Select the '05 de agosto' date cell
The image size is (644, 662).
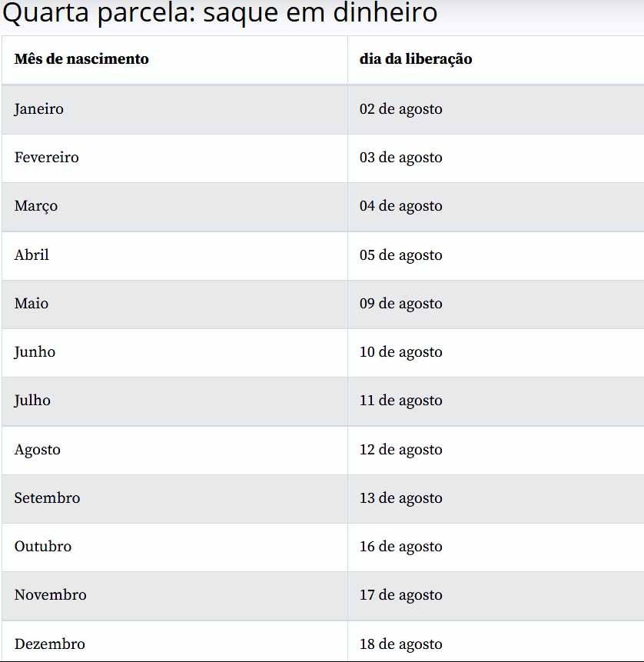tap(401, 255)
